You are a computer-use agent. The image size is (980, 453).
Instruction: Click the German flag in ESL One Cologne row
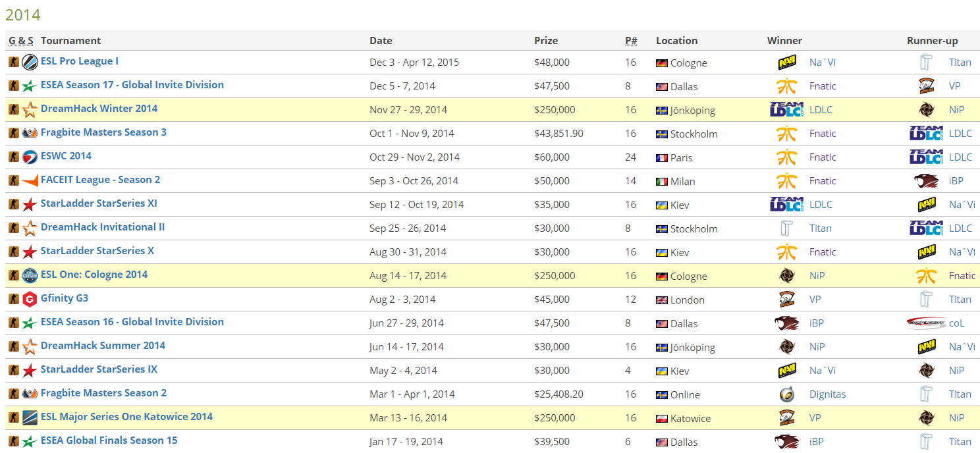point(662,277)
